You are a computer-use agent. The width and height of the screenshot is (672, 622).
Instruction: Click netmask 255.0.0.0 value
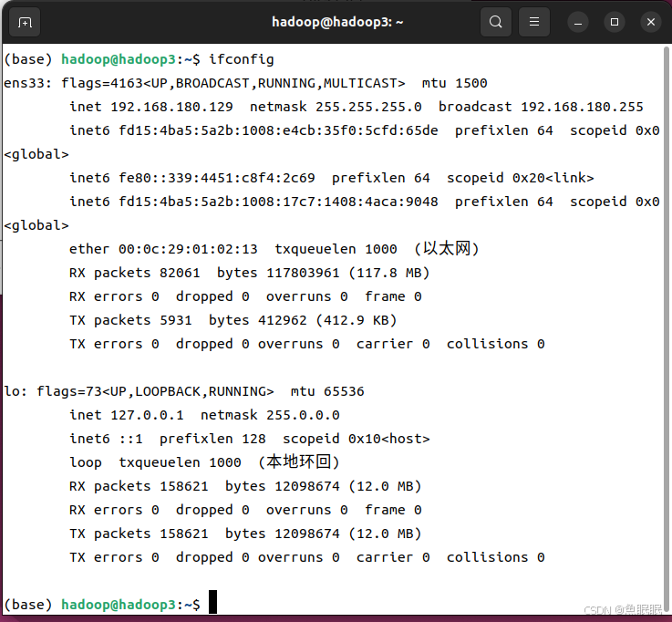303,415
